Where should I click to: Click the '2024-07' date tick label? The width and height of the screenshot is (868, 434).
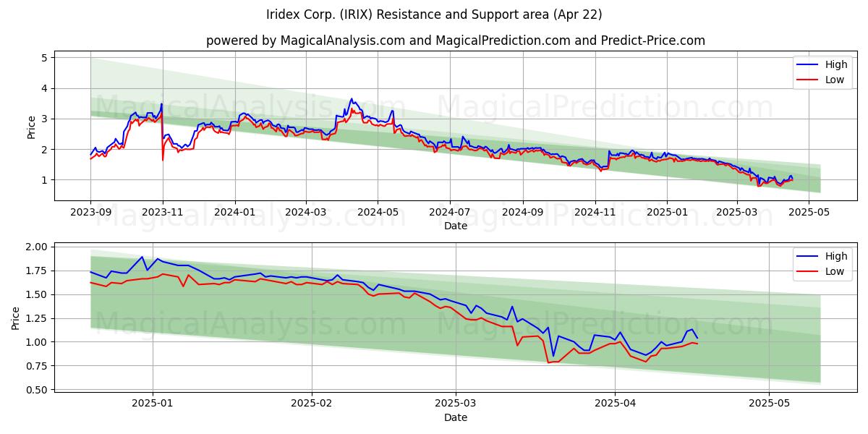pos(450,213)
